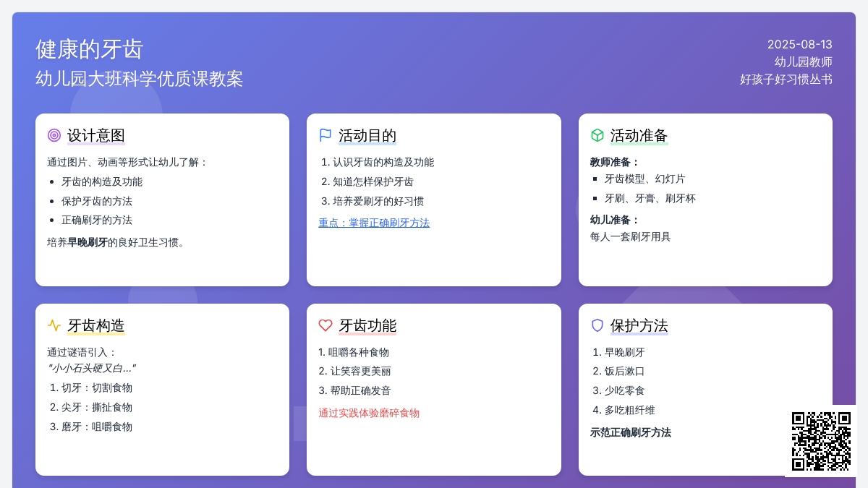Click list item 饭后漱口
868x488 pixels.
click(625, 371)
